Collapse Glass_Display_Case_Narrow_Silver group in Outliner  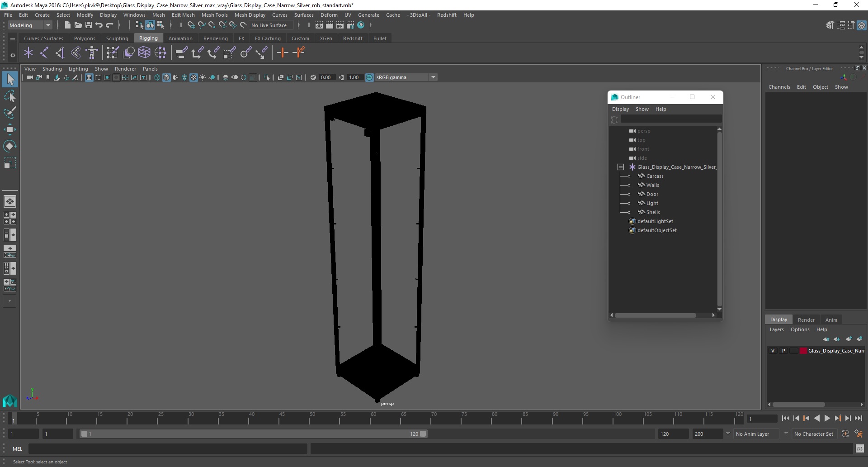click(x=621, y=167)
